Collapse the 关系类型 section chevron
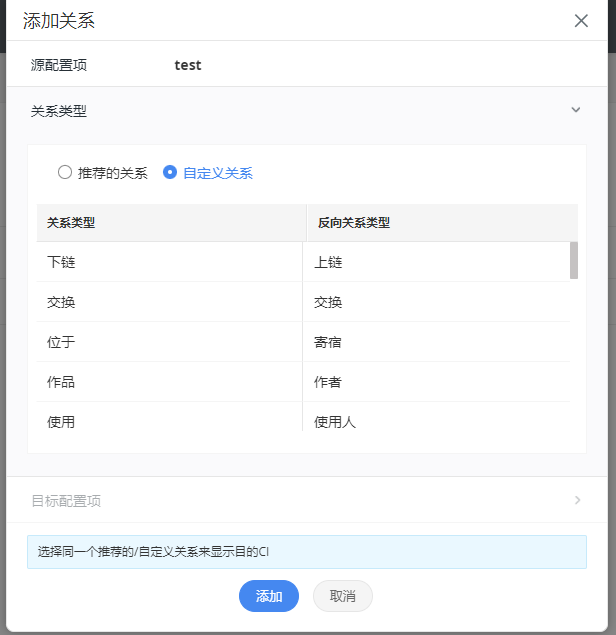 coord(576,110)
